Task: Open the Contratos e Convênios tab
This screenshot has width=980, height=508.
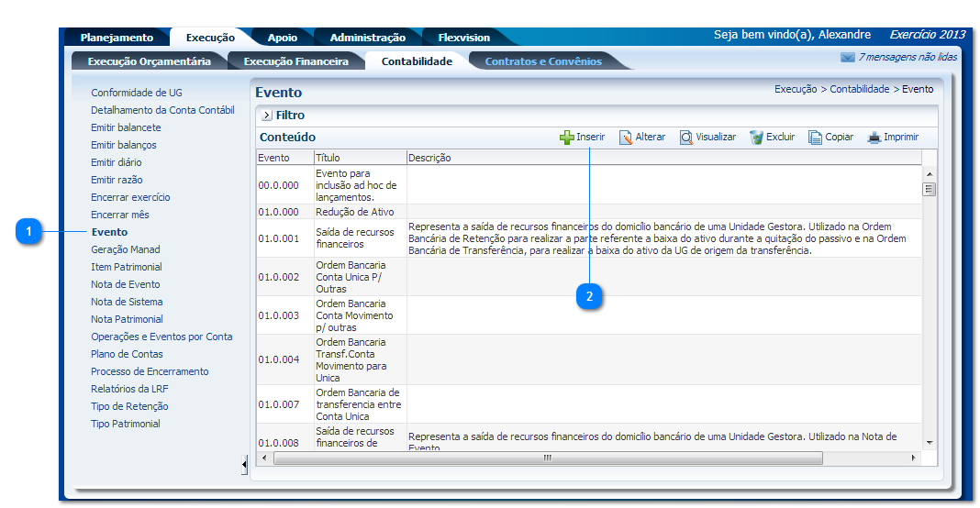Action: click(x=543, y=61)
